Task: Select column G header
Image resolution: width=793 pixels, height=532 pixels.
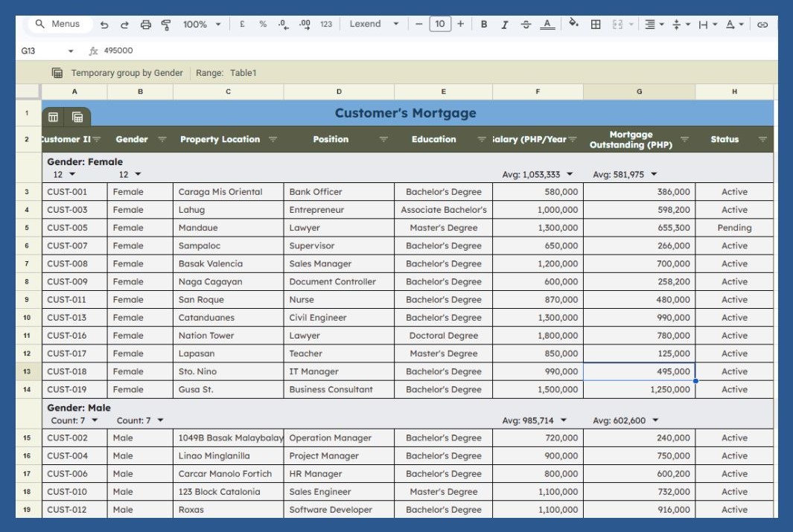Action: pyautogui.click(x=640, y=92)
